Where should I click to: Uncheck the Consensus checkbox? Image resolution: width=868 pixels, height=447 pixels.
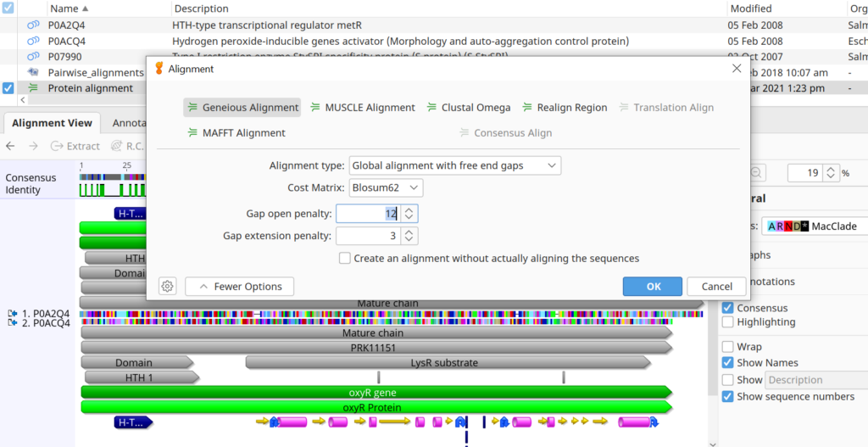(727, 308)
